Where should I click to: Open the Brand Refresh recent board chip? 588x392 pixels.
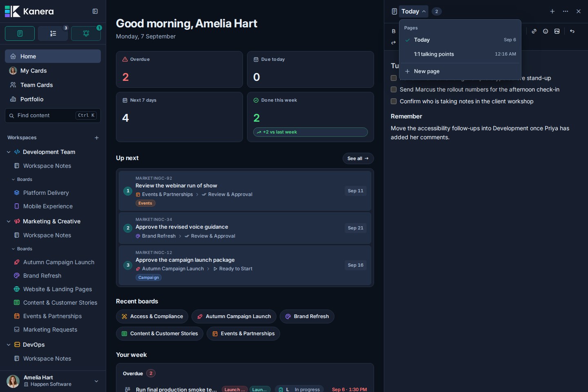pos(307,316)
